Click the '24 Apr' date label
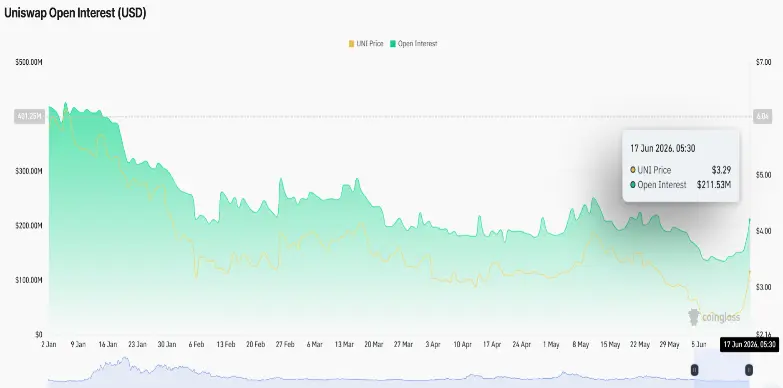The width and height of the screenshot is (783, 388). point(521,345)
